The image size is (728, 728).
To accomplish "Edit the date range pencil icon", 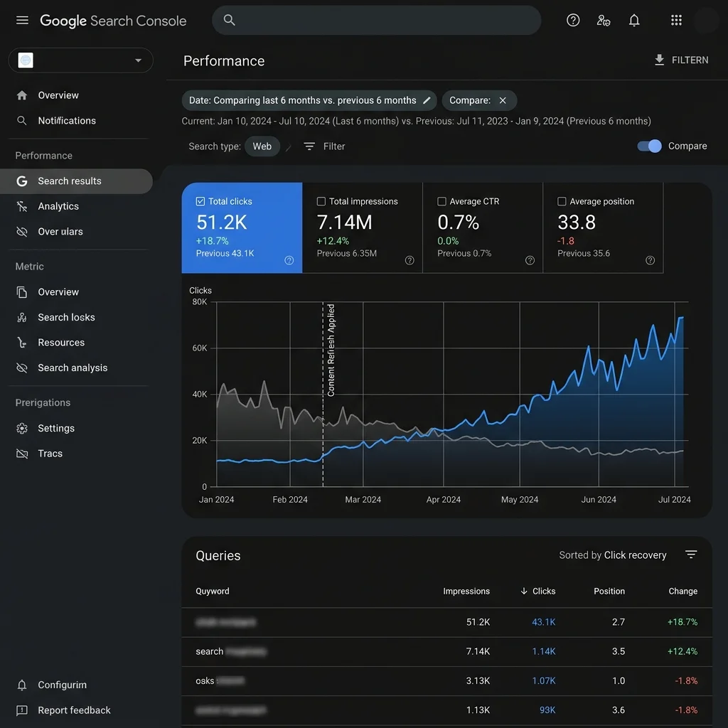I will tap(427, 100).
